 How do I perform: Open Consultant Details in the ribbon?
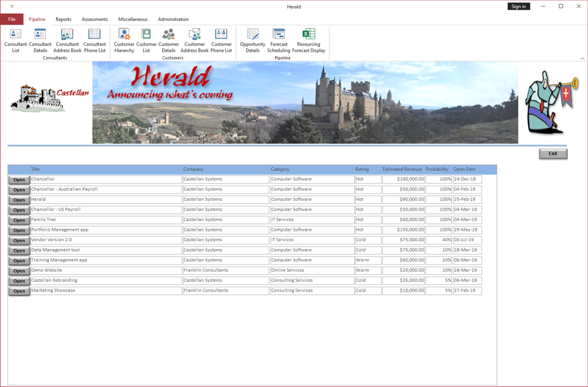coord(40,41)
